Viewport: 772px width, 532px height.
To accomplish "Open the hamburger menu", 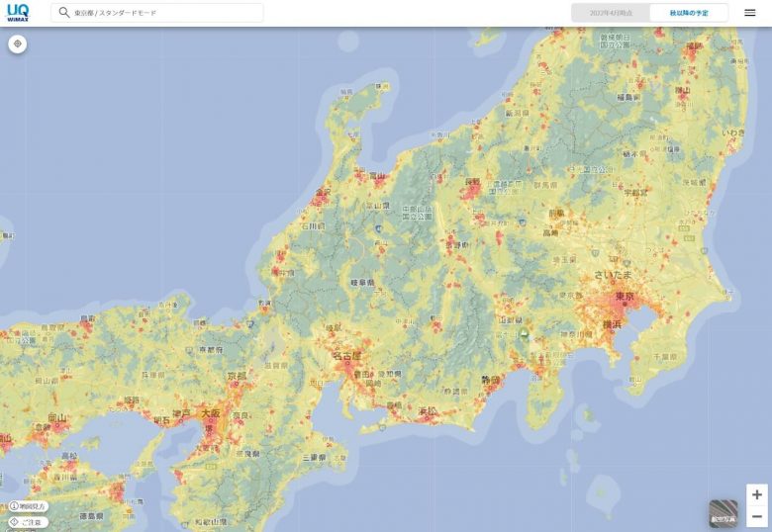I will click(x=750, y=13).
